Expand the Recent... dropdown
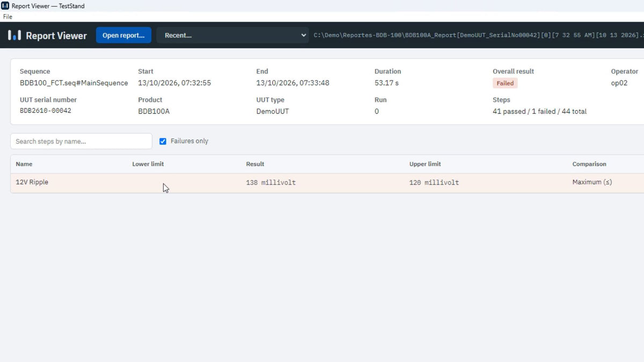The image size is (644, 362). click(232, 35)
